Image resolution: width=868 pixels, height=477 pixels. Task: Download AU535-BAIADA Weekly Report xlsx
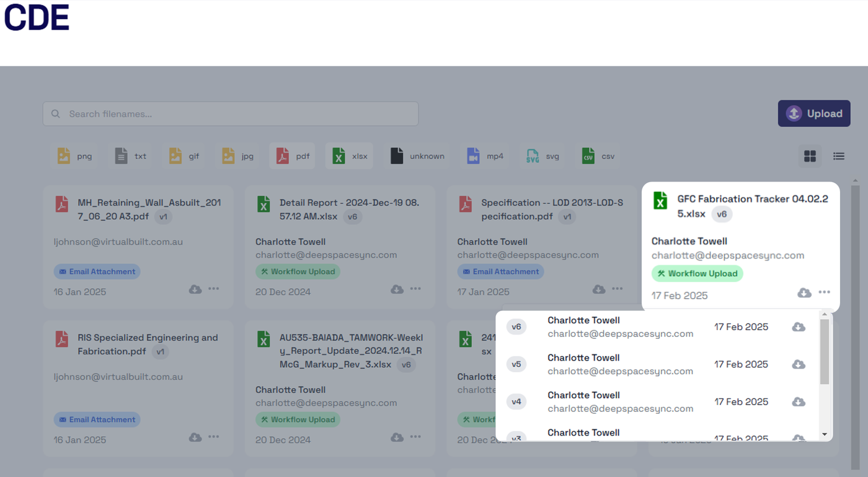[397, 437]
